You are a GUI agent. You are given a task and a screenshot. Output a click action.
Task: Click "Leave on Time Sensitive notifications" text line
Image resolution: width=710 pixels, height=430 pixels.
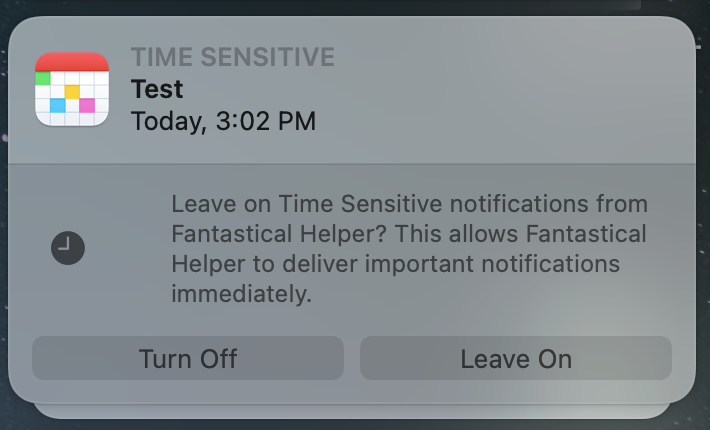pyautogui.click(x=409, y=204)
